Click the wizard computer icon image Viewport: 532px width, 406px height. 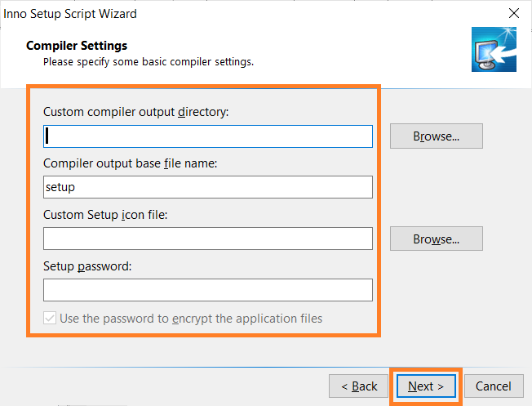pyautogui.click(x=494, y=49)
